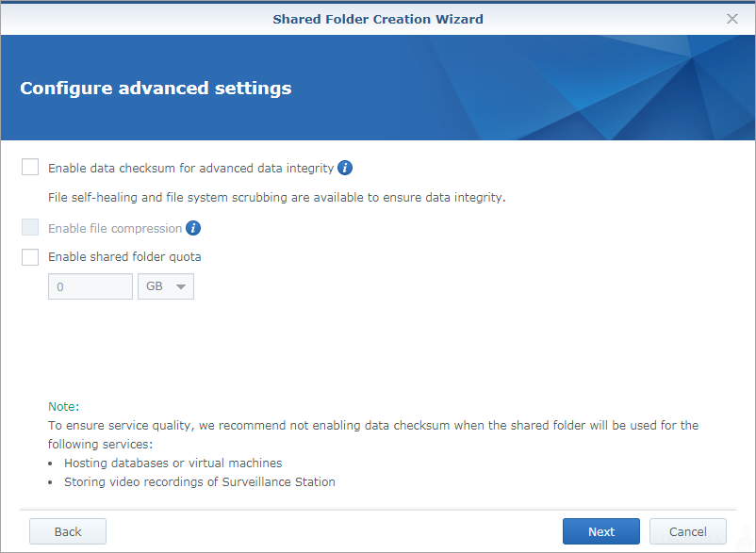
Task: Click the greyed 'Enable file compression' label
Action: click(115, 228)
